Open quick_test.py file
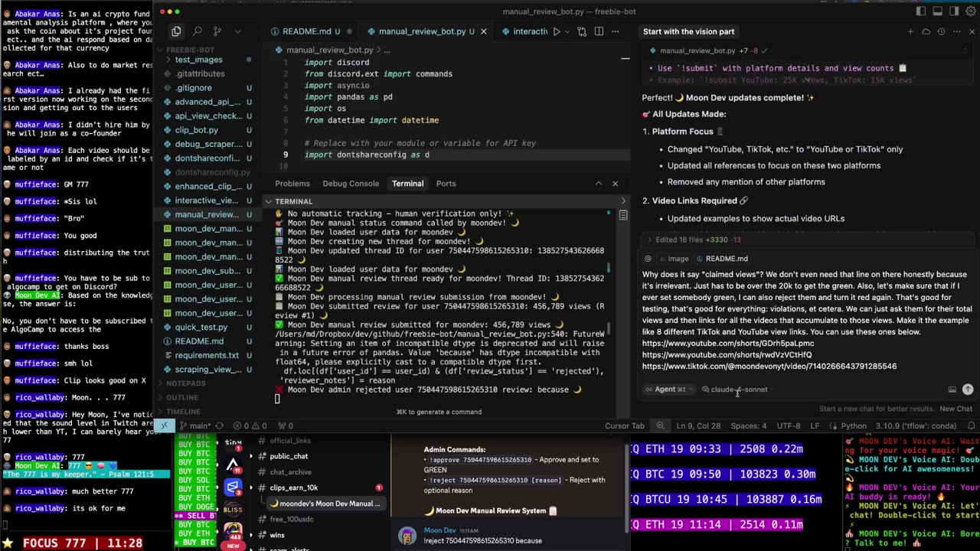The image size is (980, 551). pos(201,328)
